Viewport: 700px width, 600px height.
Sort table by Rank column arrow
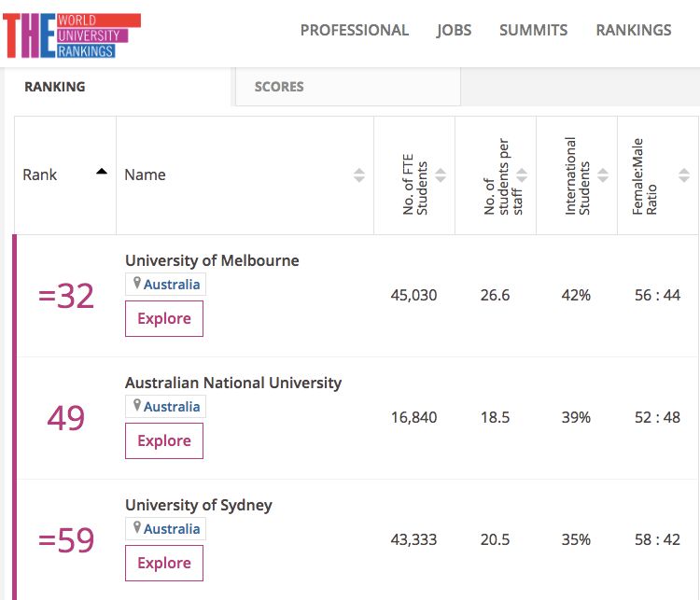point(102,172)
